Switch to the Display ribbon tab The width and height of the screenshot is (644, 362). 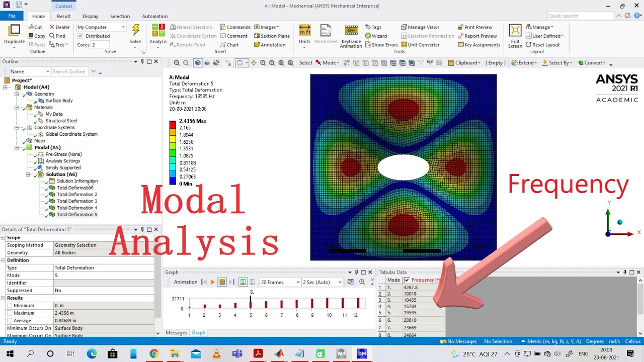click(x=91, y=16)
